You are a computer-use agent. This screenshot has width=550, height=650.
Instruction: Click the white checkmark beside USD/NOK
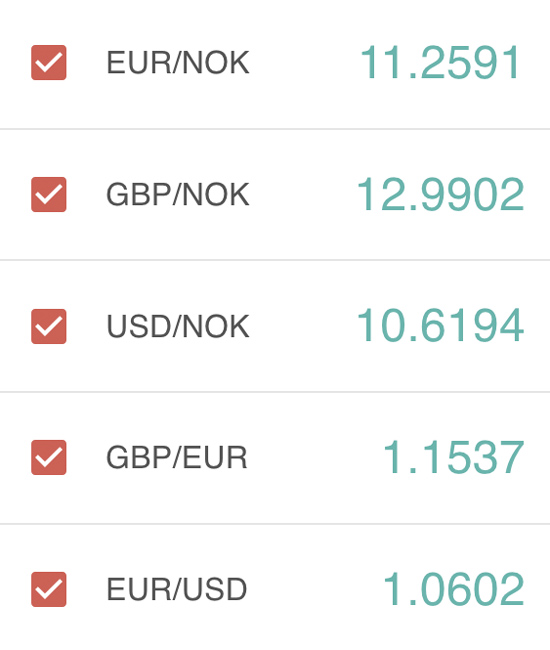coord(49,327)
